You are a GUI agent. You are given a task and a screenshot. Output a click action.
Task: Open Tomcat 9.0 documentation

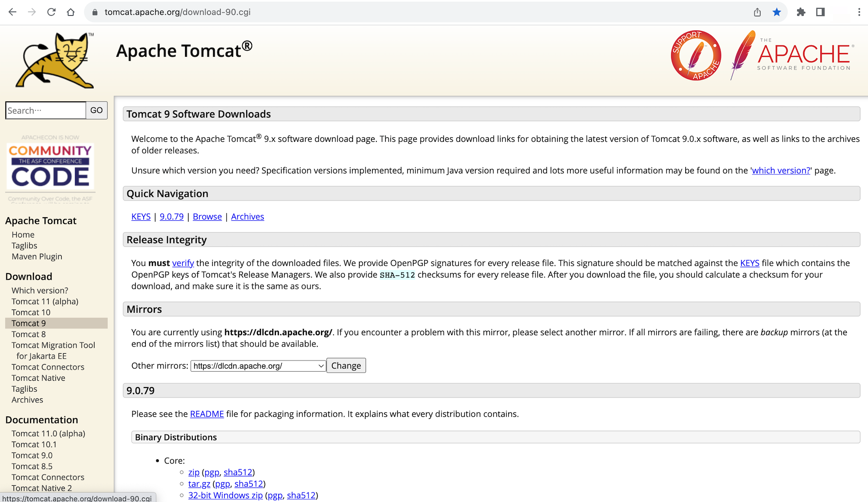pyautogui.click(x=32, y=456)
